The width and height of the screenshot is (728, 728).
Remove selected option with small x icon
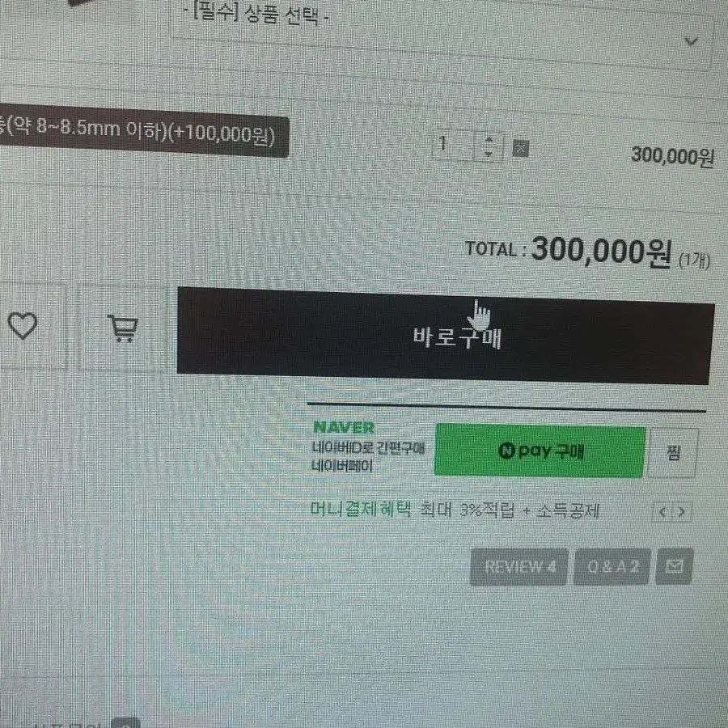tap(520, 149)
